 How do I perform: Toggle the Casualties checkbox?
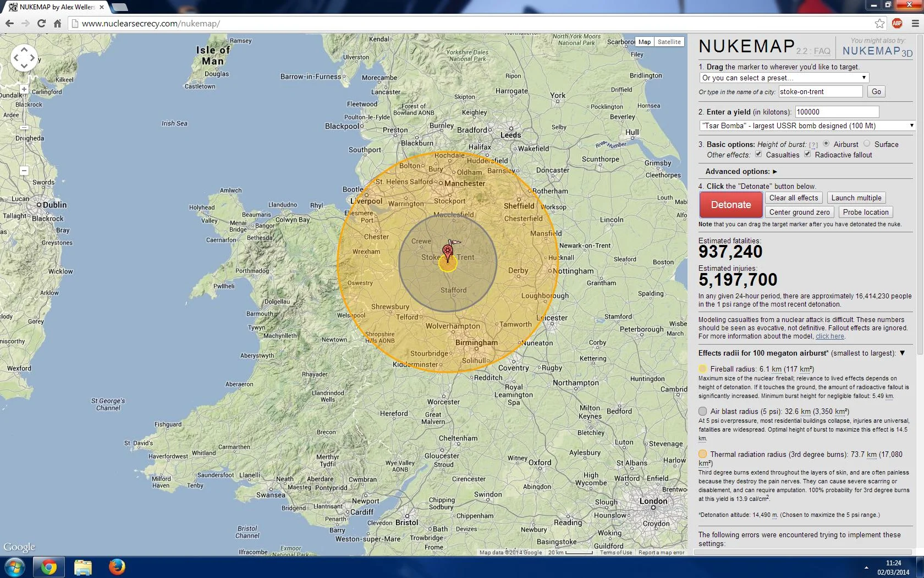(758, 154)
